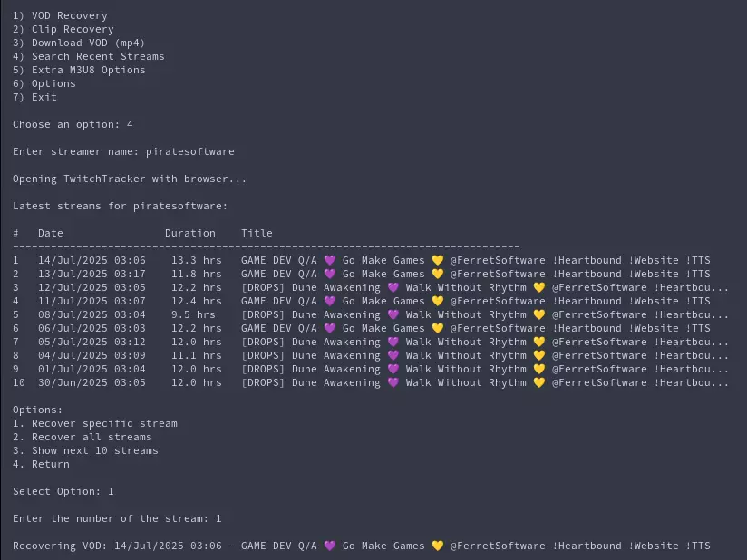
Task: Click the 'Recovering VOD:' status line
Action: pyautogui.click(x=362, y=546)
